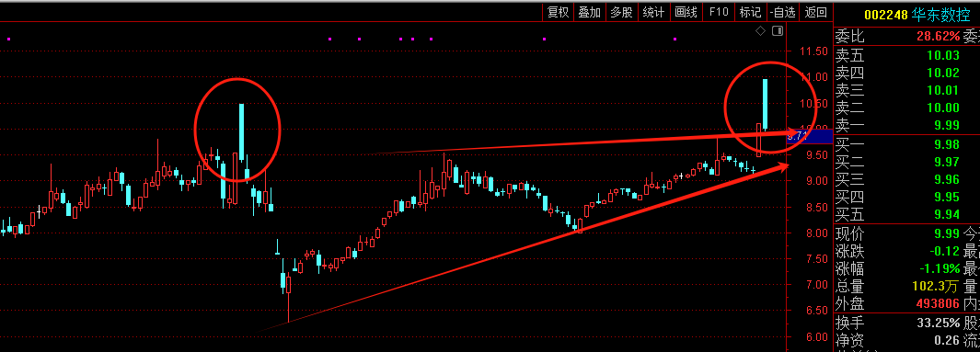The image size is (980, 352).
Task: Click the rightmost magenta marker dot
Action: 675,40
